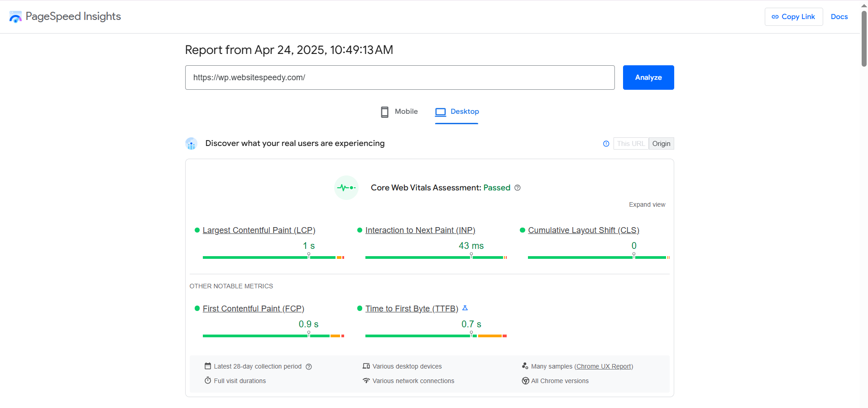The width and height of the screenshot is (868, 408).
Task: Click the Analyze button
Action: (x=648, y=78)
